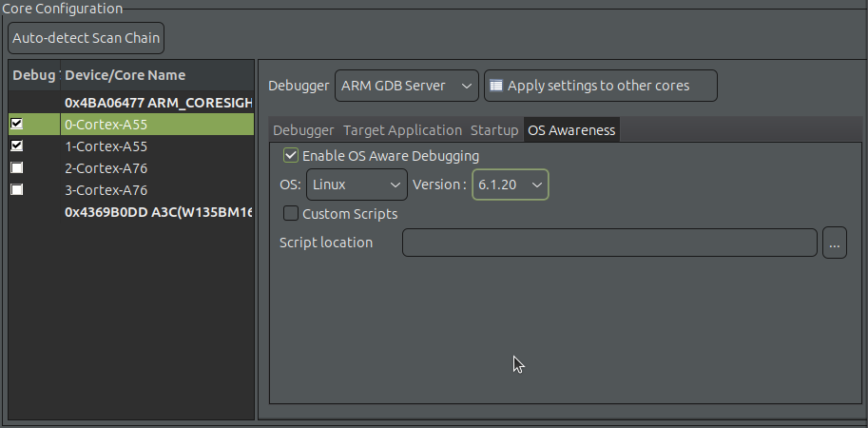868x428 pixels.
Task: Open the OS Linux dropdown
Action: pos(357,185)
